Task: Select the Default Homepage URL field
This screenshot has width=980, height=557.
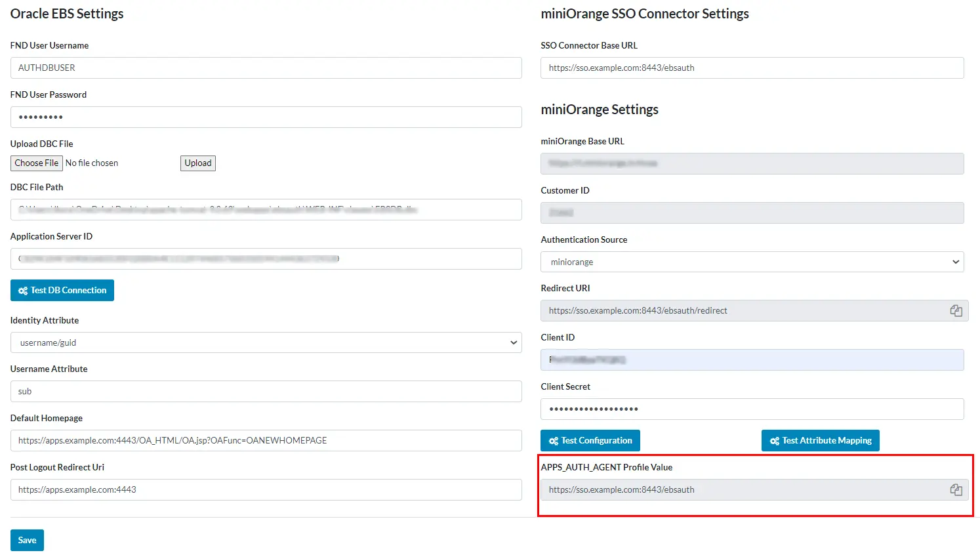Action: click(266, 440)
